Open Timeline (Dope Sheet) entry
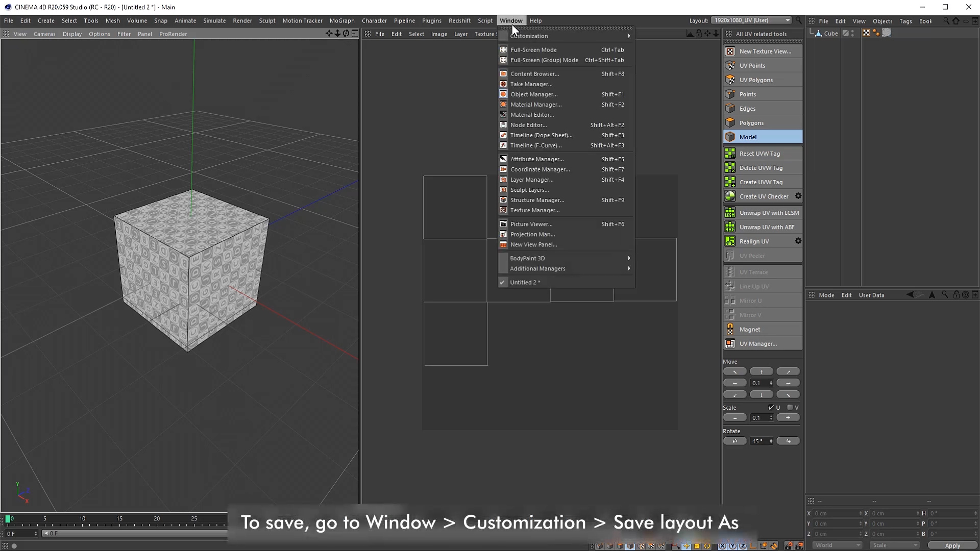 566,135
